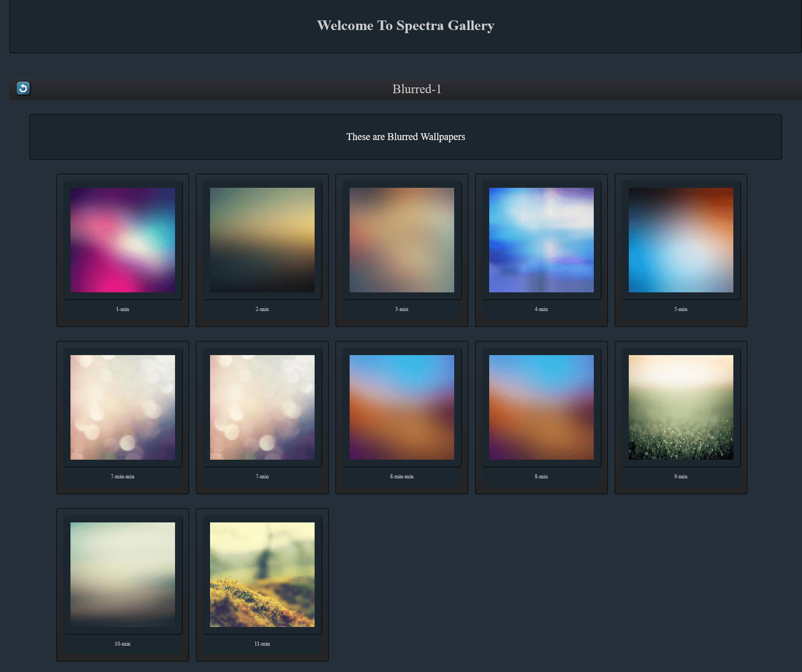Click the 9-min caption label
Viewport: 802px width, 672px height.
pyautogui.click(x=681, y=476)
